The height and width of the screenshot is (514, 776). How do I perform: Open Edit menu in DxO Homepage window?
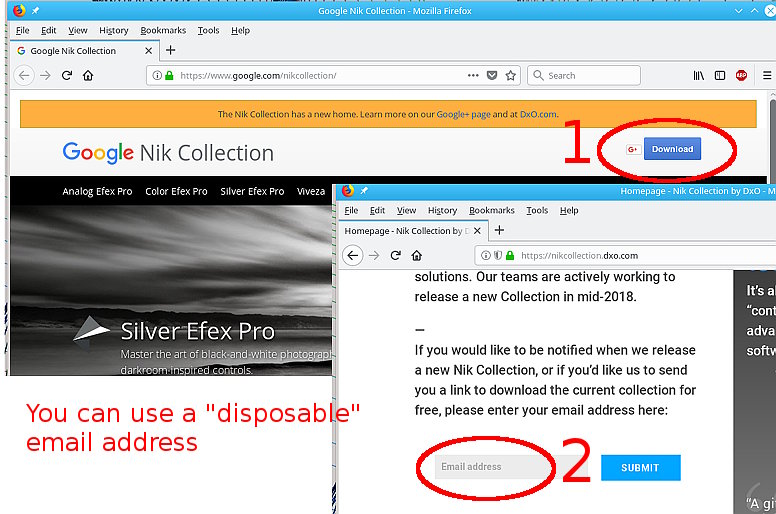tap(377, 210)
